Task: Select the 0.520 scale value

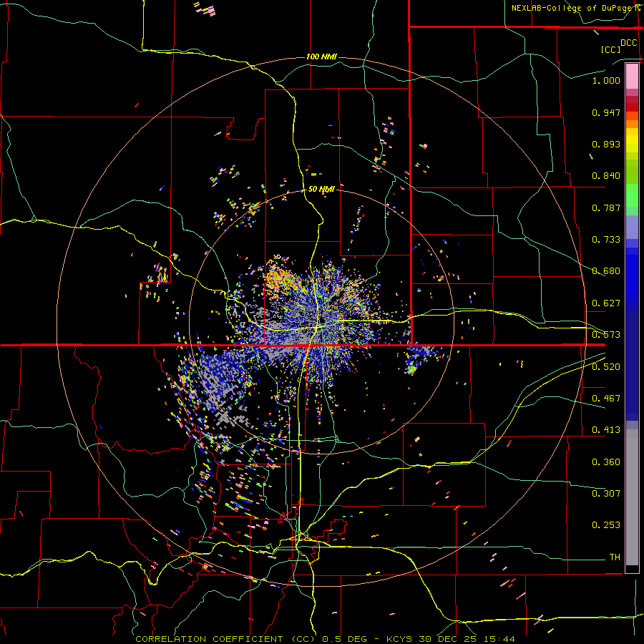Action: (606, 367)
